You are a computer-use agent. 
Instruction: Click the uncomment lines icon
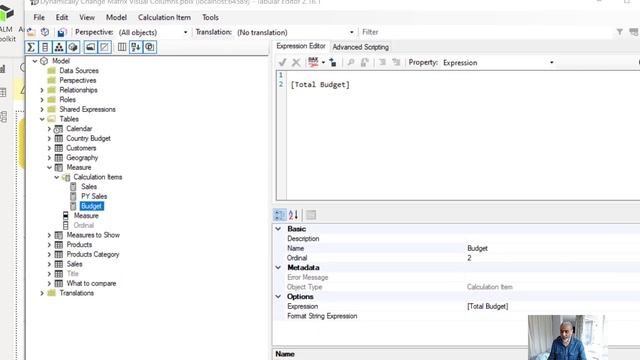tap(396, 62)
